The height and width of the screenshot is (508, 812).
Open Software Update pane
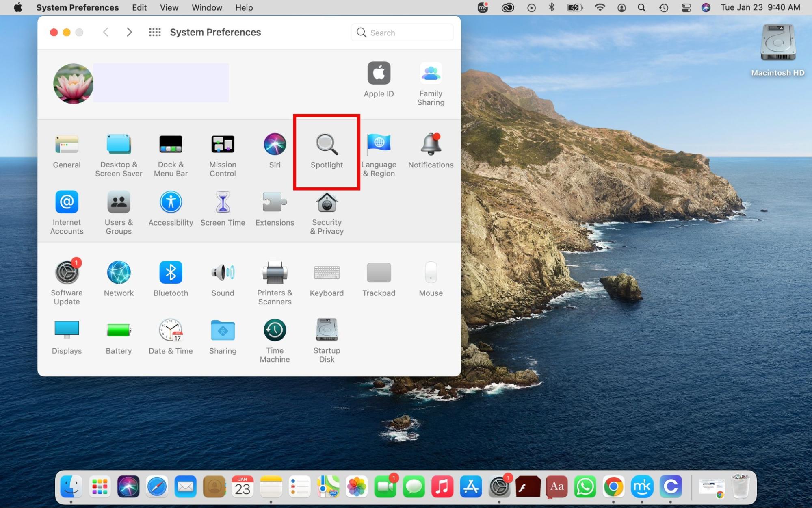(67, 280)
